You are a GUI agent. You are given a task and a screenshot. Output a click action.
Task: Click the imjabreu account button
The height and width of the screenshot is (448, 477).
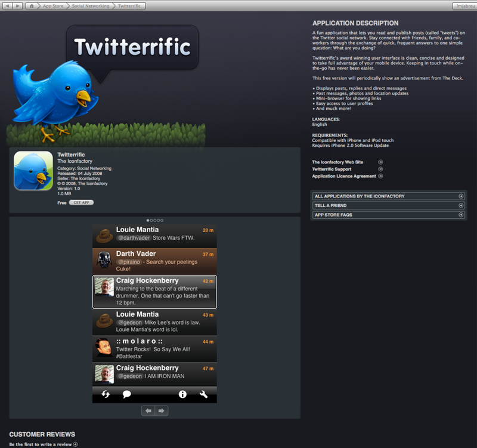(x=465, y=6)
